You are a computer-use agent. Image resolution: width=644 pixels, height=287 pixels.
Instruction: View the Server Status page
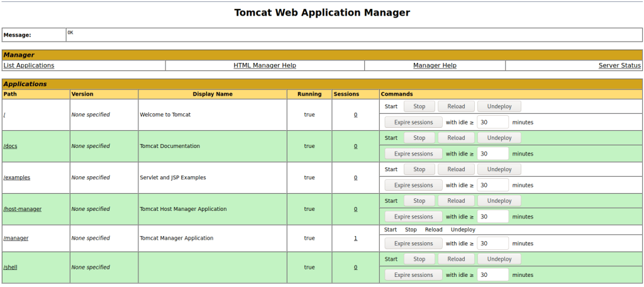click(x=619, y=65)
